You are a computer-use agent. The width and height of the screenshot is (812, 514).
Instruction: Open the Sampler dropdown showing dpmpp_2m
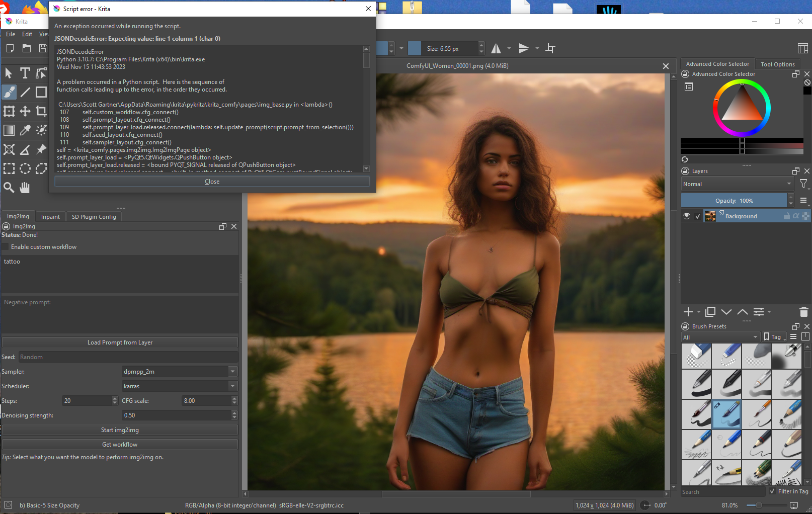coord(179,371)
